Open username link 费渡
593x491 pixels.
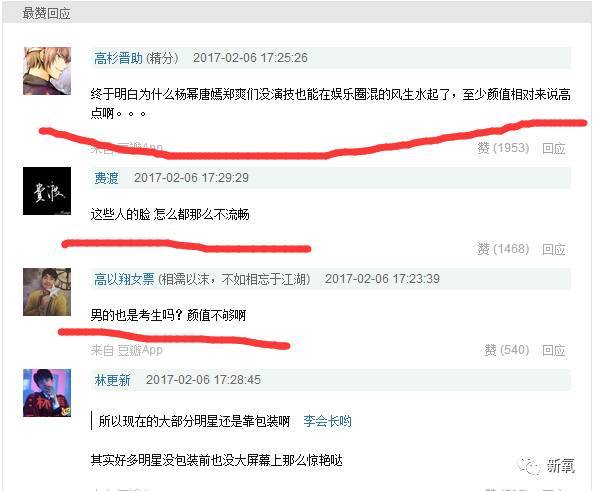click(x=106, y=178)
